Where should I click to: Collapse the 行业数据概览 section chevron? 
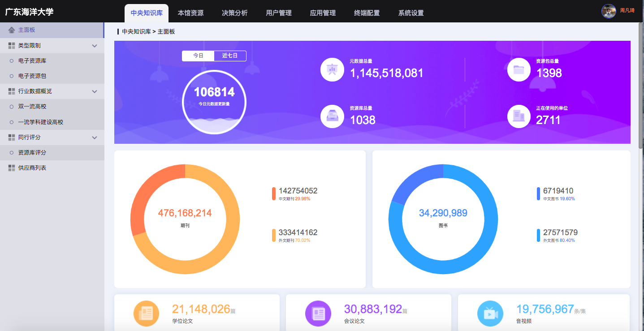95,91
